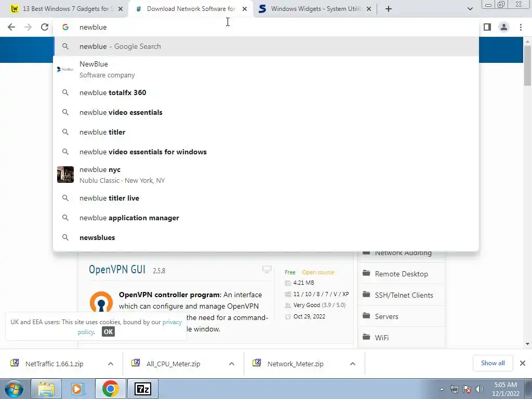Open the Action Center flag icon

[x=467, y=389]
